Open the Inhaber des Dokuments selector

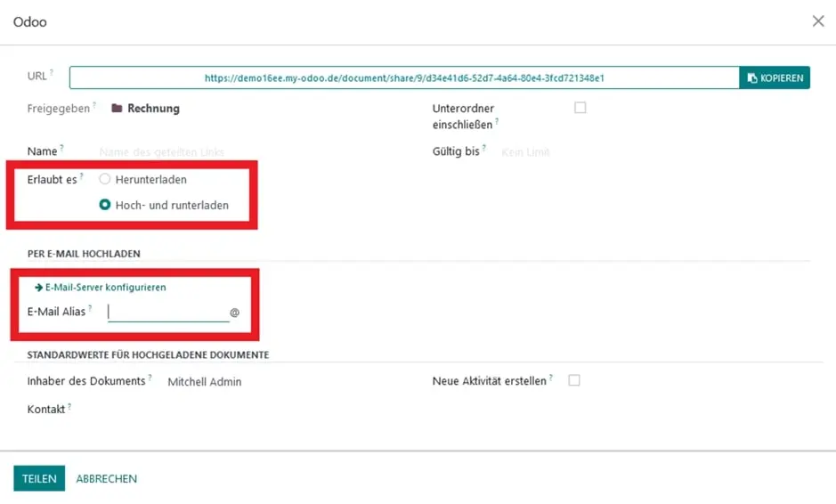267,382
